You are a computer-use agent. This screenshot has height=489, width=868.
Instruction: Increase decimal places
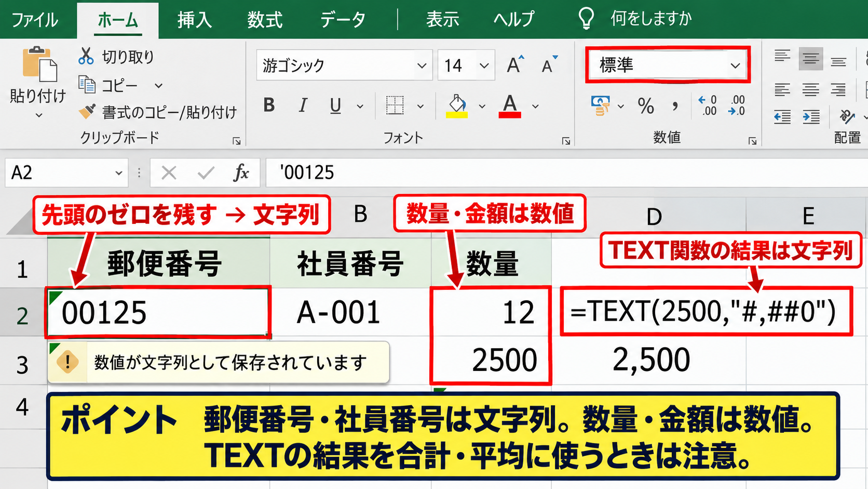coord(708,105)
